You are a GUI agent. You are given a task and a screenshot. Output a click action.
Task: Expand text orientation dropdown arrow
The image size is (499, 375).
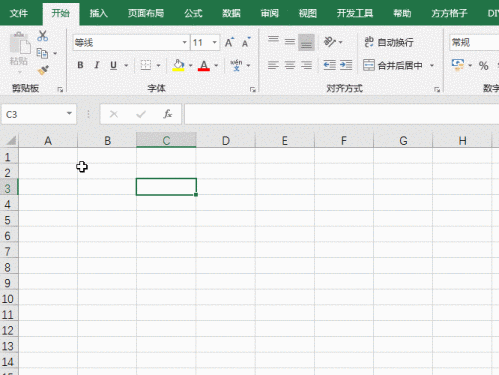340,42
